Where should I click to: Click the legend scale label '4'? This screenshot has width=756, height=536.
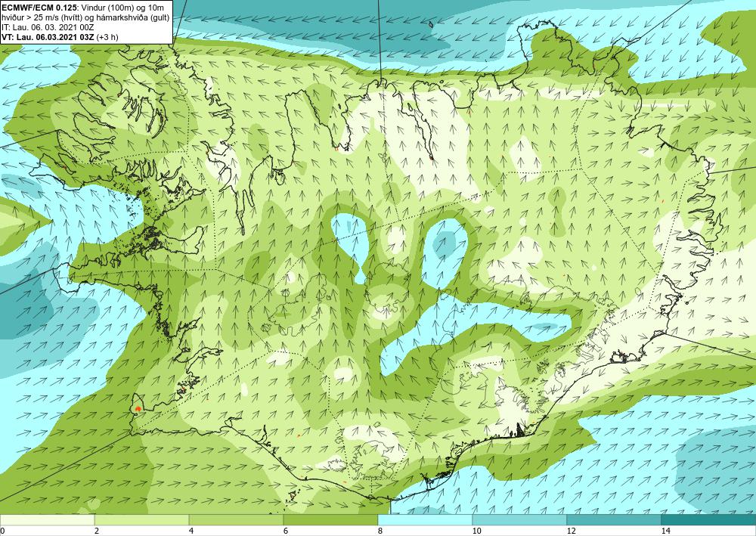tap(191, 531)
